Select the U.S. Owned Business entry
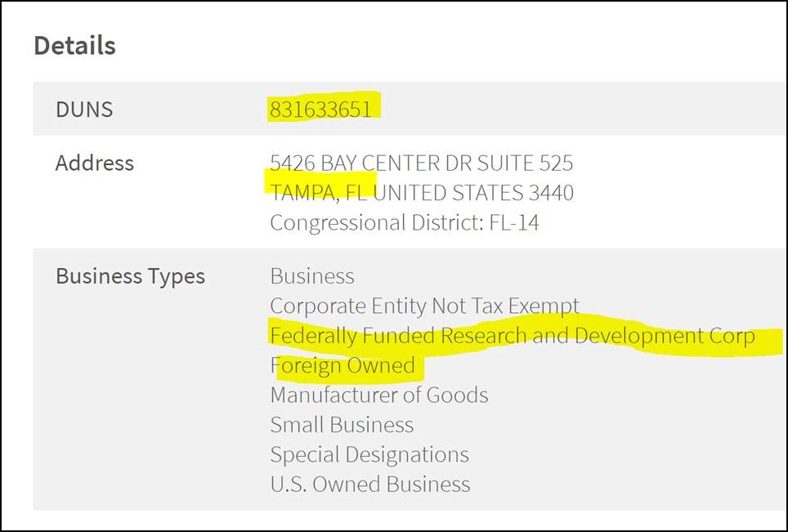The image size is (788, 532). pos(369,485)
